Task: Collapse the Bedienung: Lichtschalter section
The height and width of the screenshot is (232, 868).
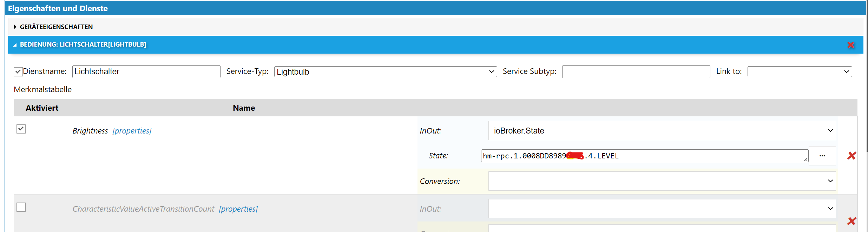Action: (15, 45)
